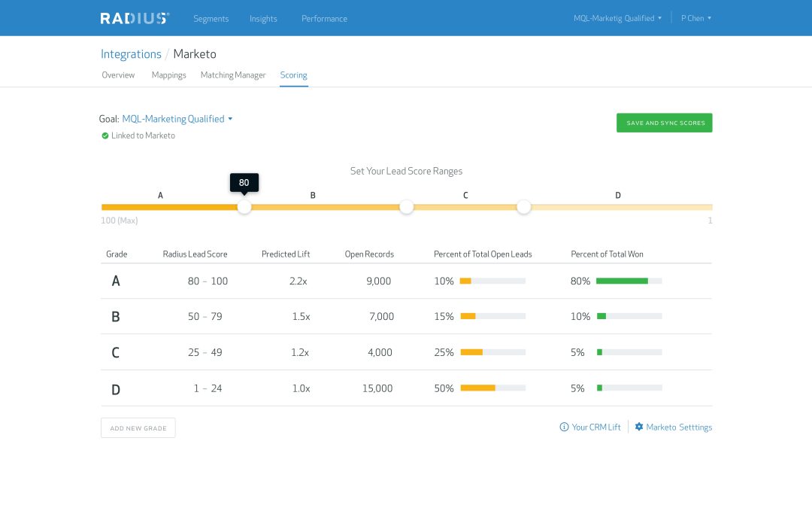Click the Add New Grade button

click(x=138, y=428)
